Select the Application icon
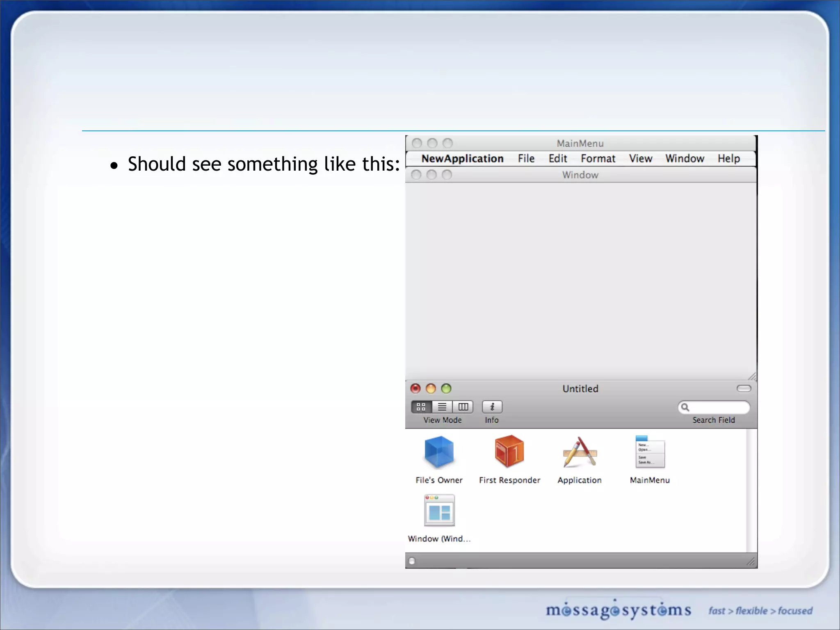The width and height of the screenshot is (840, 630). (580, 452)
